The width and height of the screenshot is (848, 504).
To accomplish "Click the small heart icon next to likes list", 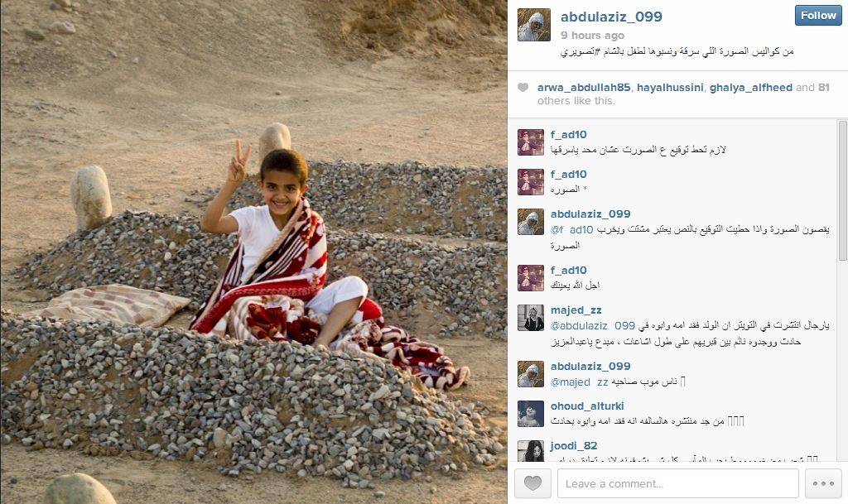I will click(x=523, y=88).
